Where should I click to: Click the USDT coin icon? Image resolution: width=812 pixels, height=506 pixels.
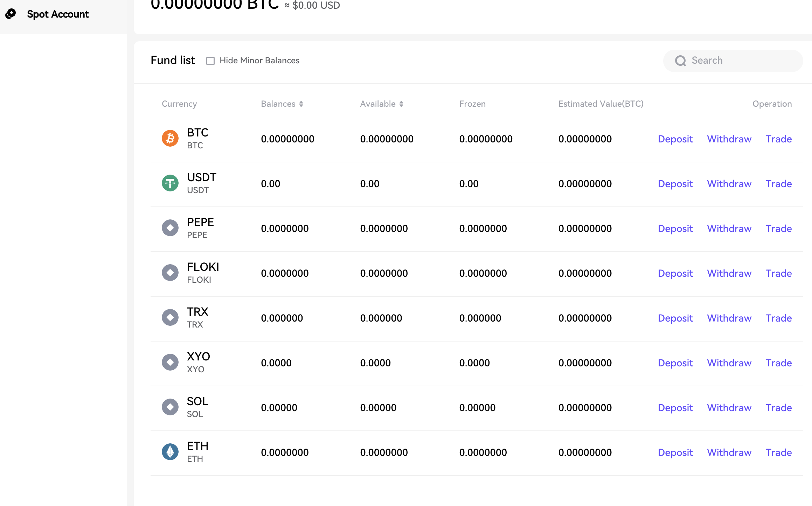[x=170, y=183]
